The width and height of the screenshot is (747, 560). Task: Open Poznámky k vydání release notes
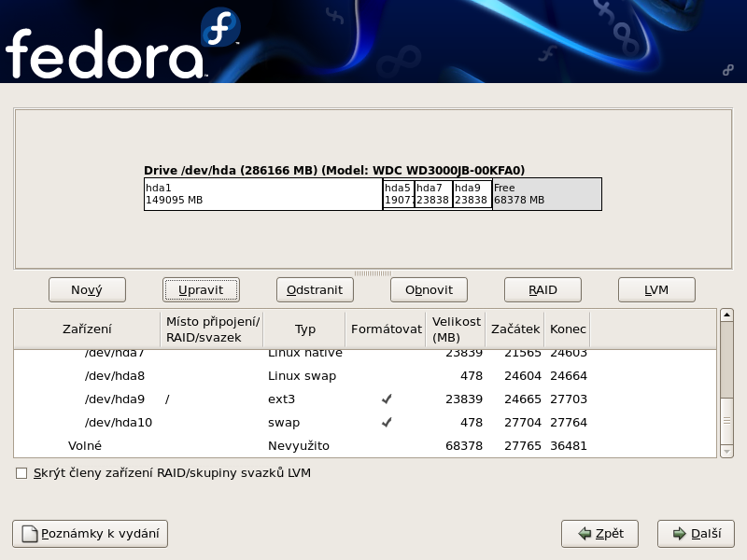click(90, 534)
